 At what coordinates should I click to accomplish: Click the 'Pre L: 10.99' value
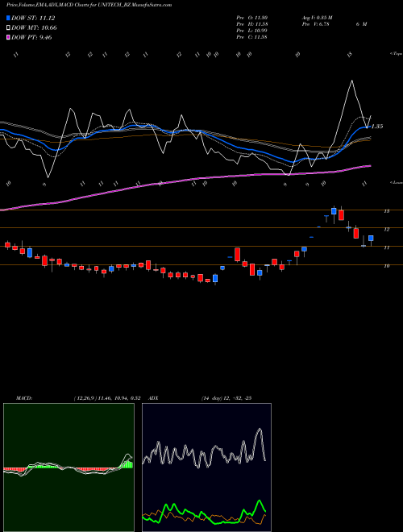(251, 31)
